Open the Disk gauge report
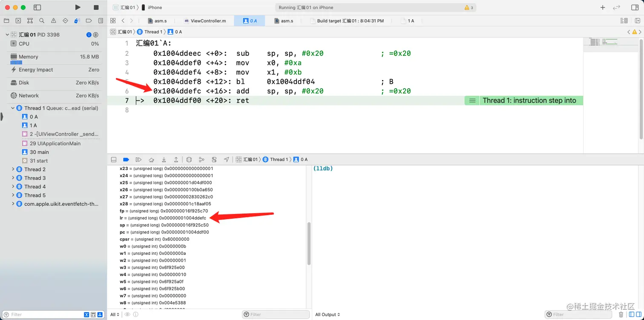The width and height of the screenshot is (644, 320). [54, 83]
